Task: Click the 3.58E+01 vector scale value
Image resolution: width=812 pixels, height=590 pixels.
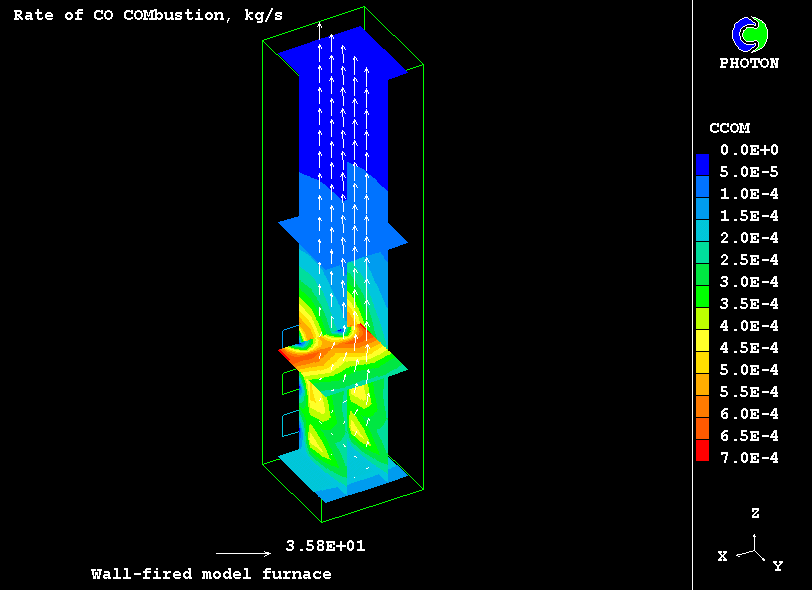Action: [318, 546]
